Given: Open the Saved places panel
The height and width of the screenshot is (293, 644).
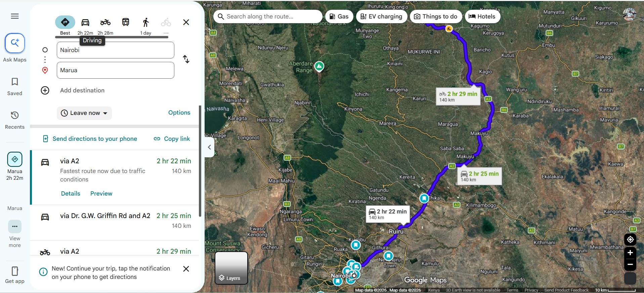Looking at the screenshot, I should [15, 87].
